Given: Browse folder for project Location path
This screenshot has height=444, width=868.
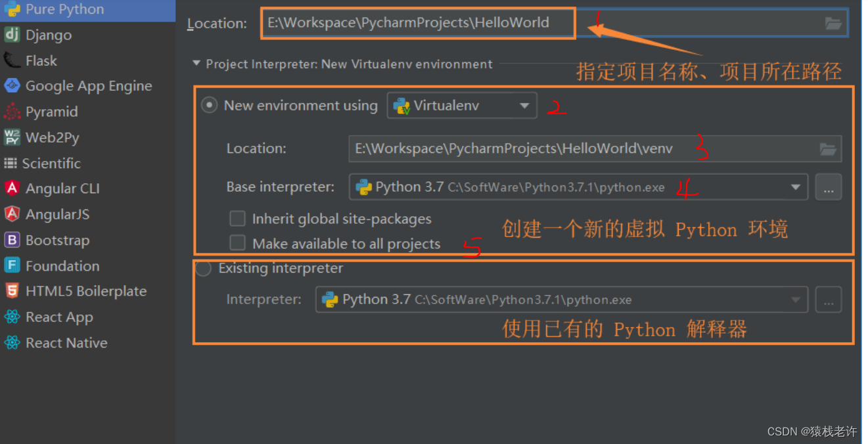Looking at the screenshot, I should [833, 24].
